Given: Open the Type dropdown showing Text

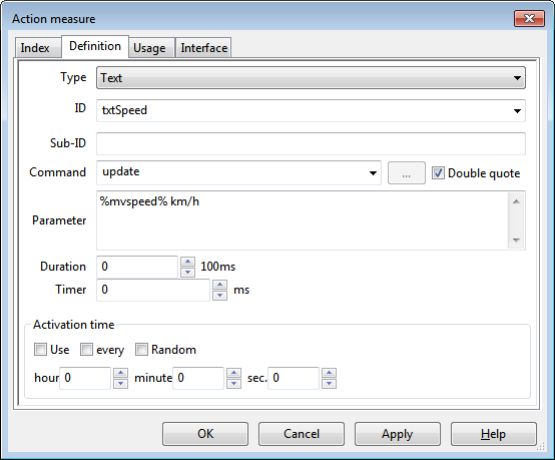Looking at the screenshot, I should [311, 78].
